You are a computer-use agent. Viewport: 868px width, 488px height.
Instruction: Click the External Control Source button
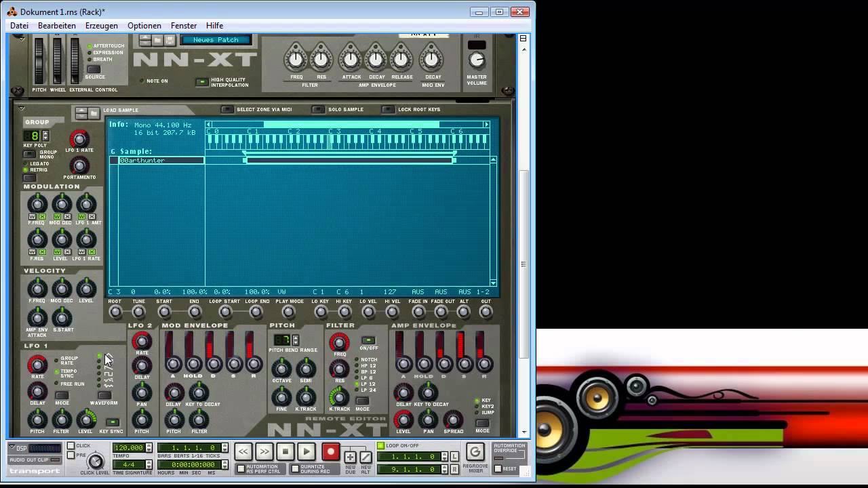[x=94, y=69]
